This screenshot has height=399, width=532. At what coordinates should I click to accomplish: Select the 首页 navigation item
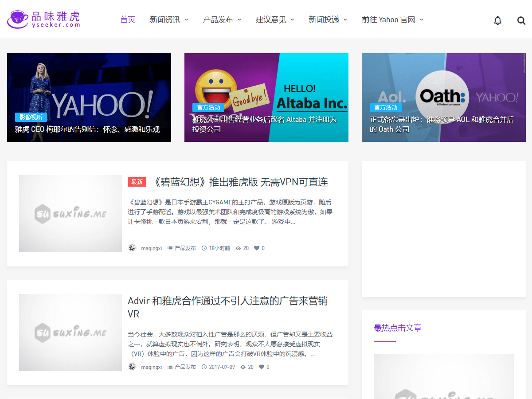(128, 20)
